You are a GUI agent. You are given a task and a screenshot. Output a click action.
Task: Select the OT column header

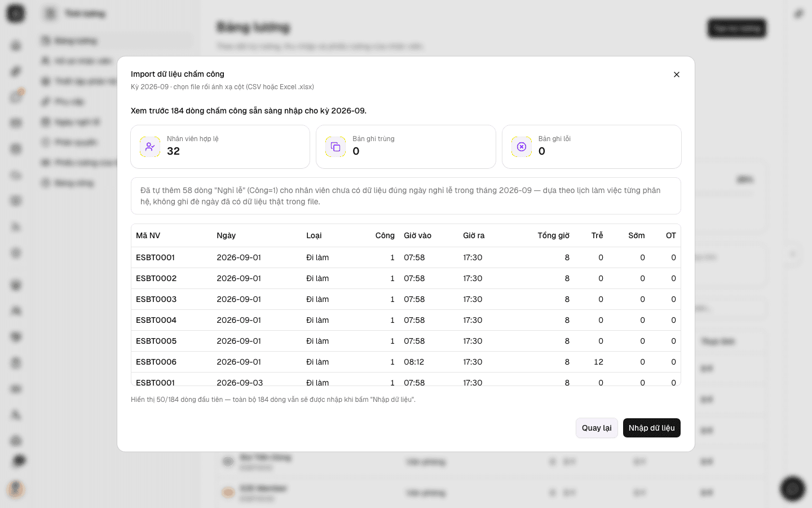click(x=671, y=235)
